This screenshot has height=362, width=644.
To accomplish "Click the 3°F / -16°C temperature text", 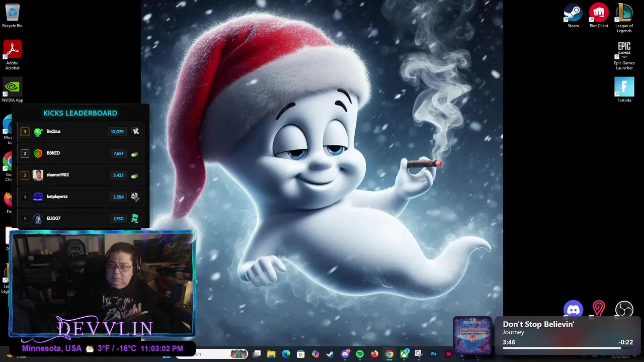I will point(117,348).
